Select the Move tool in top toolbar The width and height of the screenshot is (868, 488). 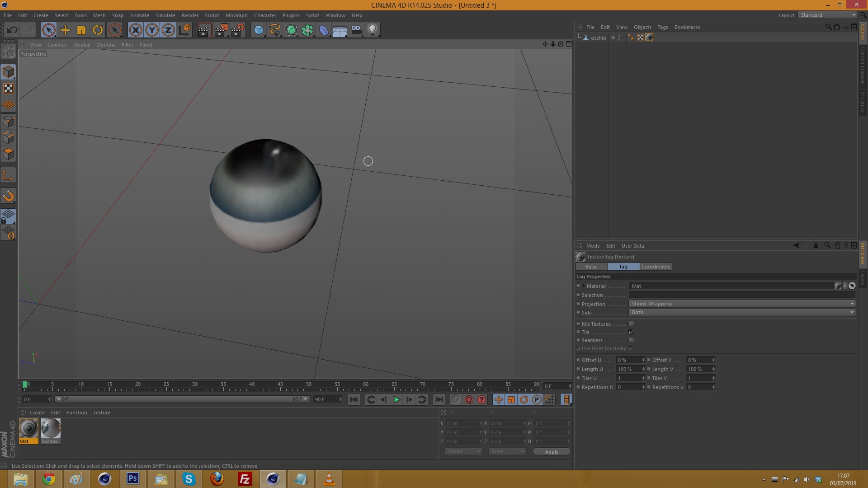(x=65, y=30)
